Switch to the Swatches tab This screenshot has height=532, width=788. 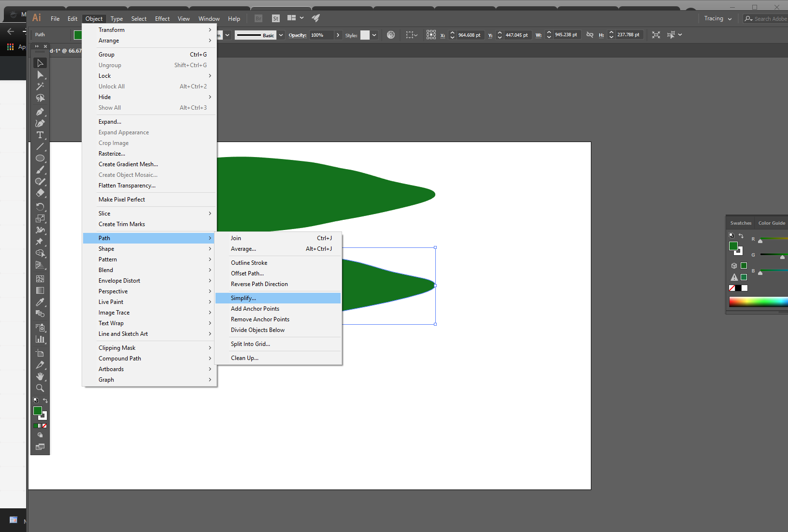(x=741, y=223)
